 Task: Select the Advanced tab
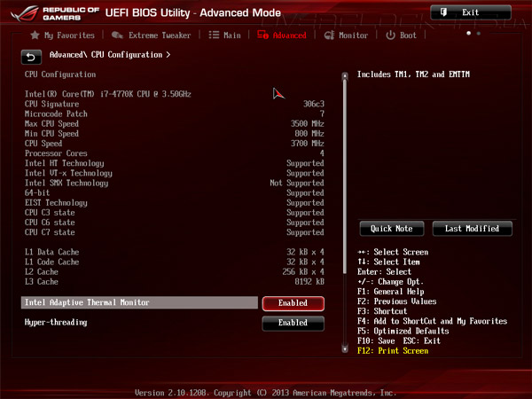tap(282, 35)
